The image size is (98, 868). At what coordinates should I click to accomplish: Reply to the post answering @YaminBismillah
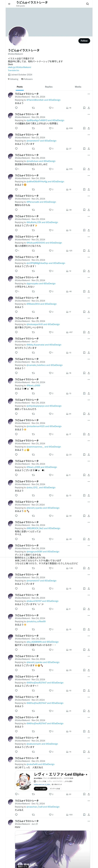coord(16,108)
